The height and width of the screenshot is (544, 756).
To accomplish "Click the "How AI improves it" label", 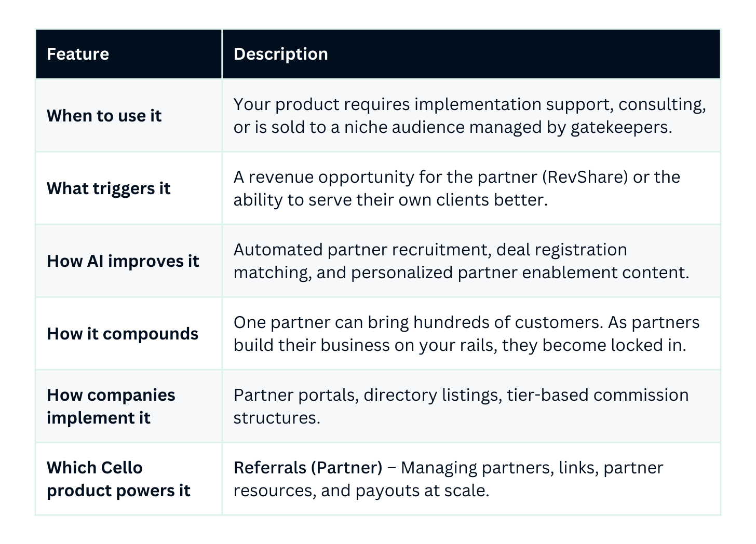I will pyautogui.click(x=123, y=261).
